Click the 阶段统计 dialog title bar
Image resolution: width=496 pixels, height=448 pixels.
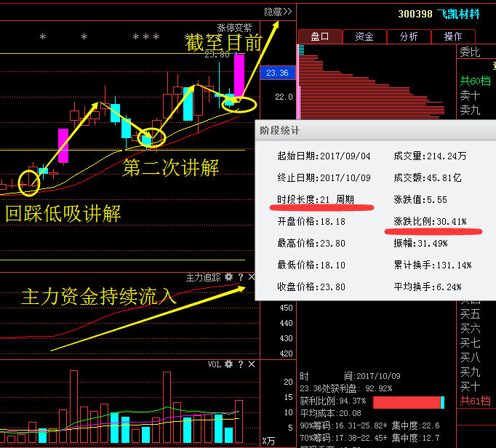(x=375, y=130)
